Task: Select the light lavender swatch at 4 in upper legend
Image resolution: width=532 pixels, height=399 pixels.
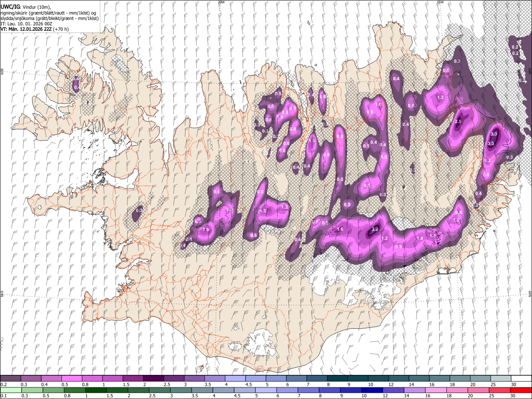Action: point(235,378)
